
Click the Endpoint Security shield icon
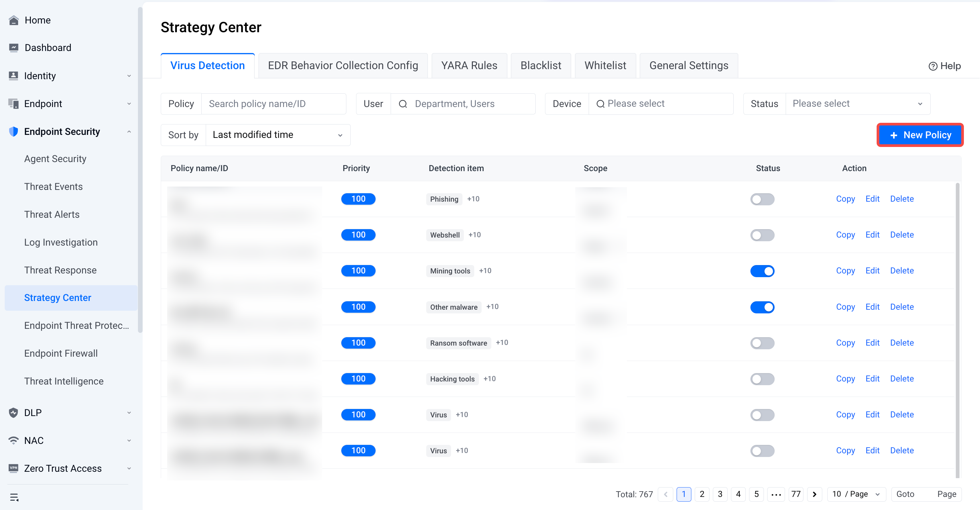[x=13, y=132]
